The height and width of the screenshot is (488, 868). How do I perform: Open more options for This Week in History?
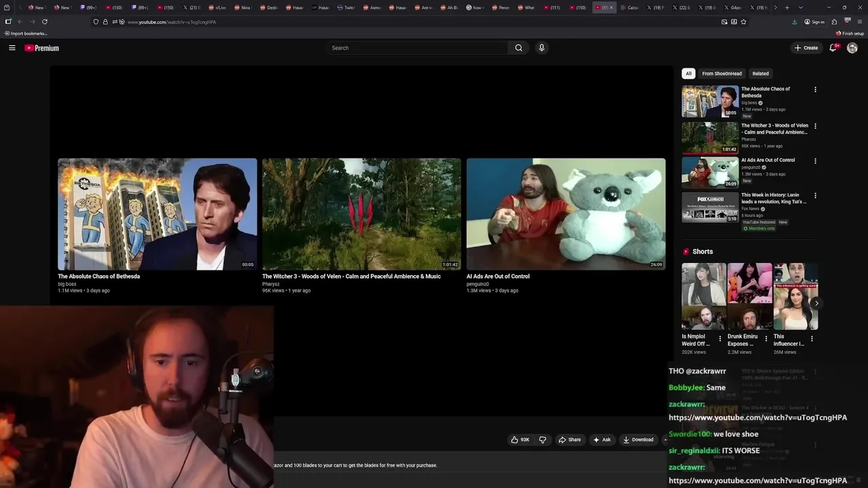815,196
